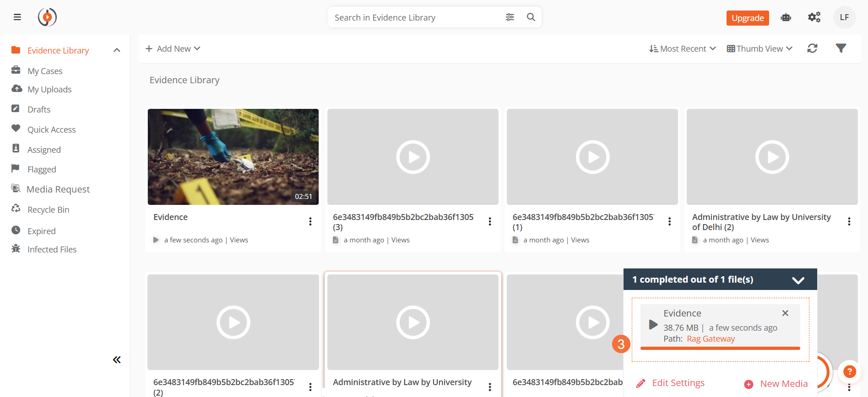The image size is (868, 397).
Task: Open the Thumb View layout dropdown
Action: coord(760,48)
